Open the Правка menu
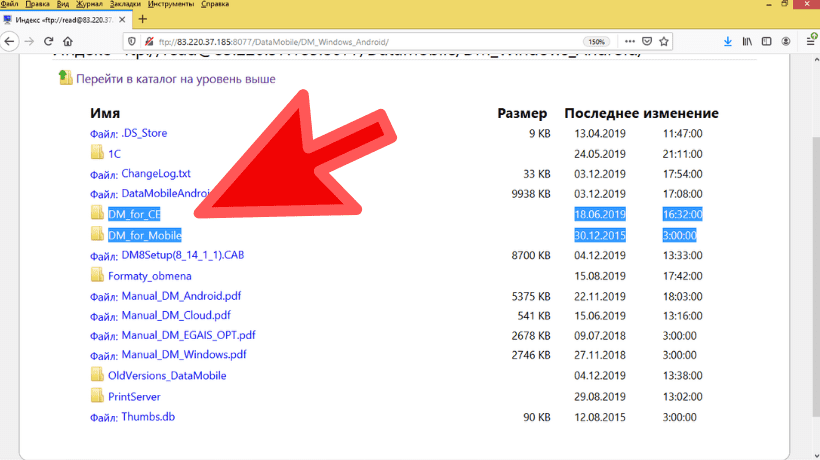 (x=37, y=4)
